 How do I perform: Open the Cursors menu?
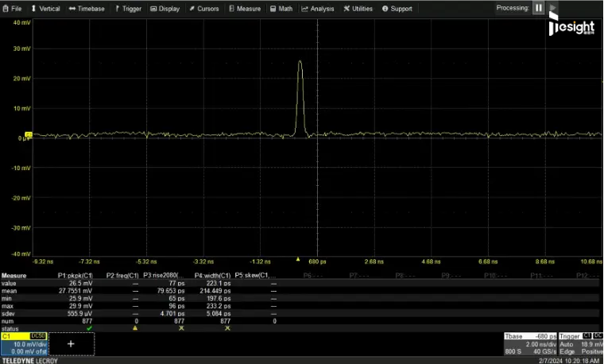(203, 9)
